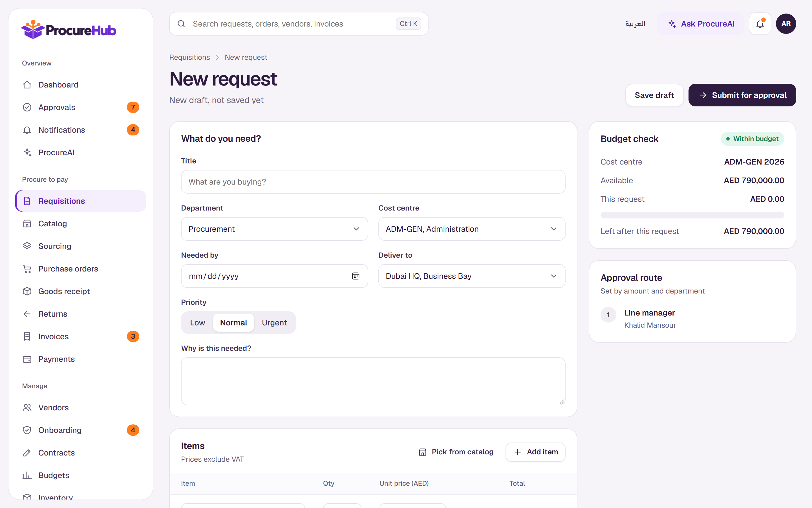
Task: Click the Payments card icon
Action: (27, 359)
